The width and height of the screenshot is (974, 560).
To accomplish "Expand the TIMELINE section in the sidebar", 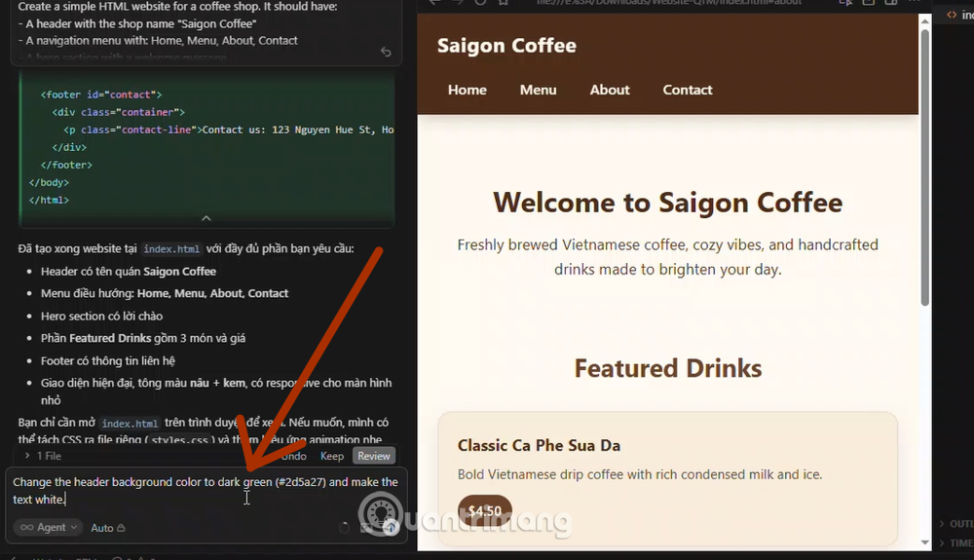I will coord(956,542).
